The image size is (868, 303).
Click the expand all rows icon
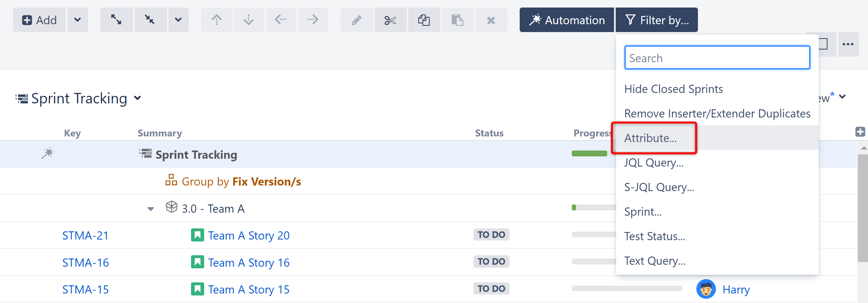[x=116, y=20]
